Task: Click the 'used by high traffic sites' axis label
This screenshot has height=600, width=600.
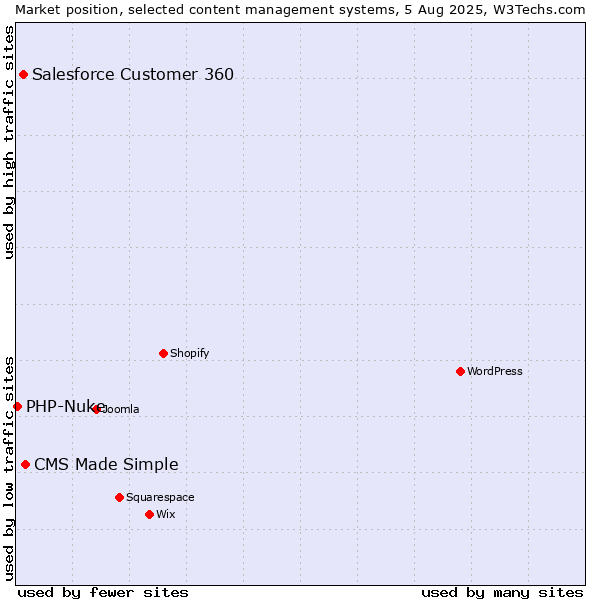Action: click(8, 142)
